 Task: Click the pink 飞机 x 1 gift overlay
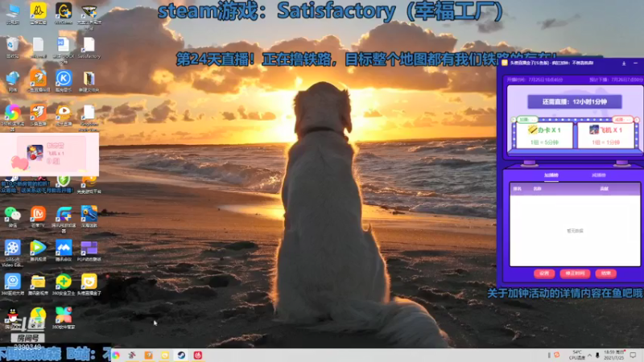click(x=49, y=154)
